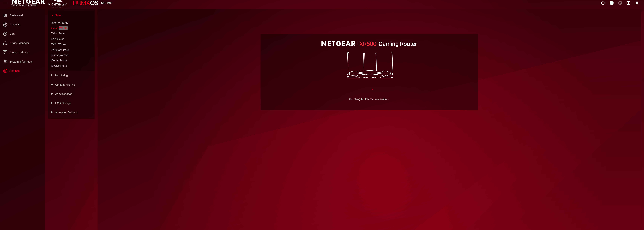Screen dimensions: 644x230
Task: Expand the USB Storage section arrow
Action: coord(52,103)
